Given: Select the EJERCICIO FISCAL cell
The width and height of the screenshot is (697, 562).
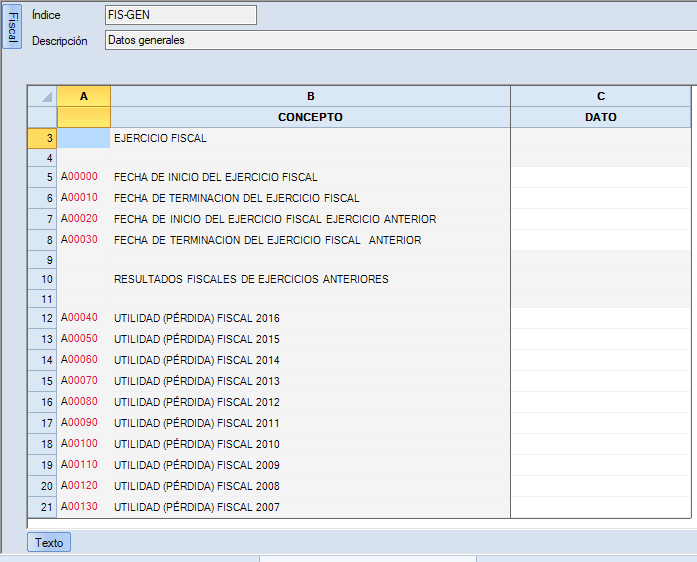Looking at the screenshot, I should 310,138.
